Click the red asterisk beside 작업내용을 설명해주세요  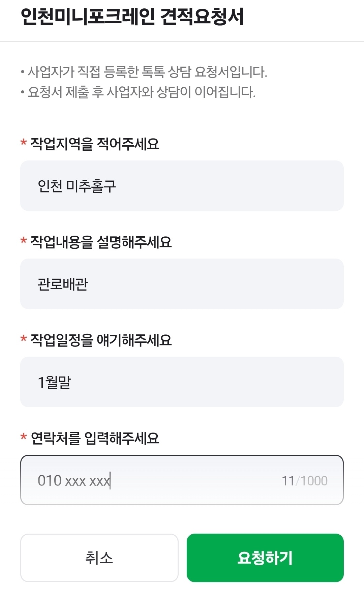(x=23, y=241)
